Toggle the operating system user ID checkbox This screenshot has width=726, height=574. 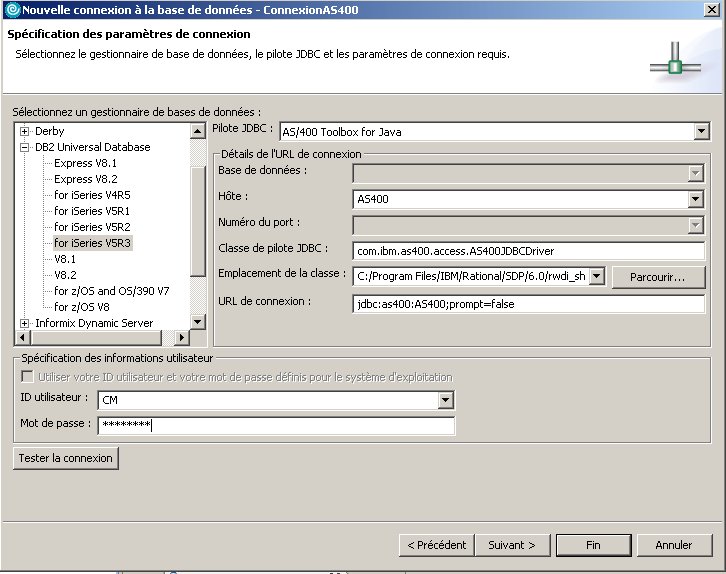tap(27, 377)
